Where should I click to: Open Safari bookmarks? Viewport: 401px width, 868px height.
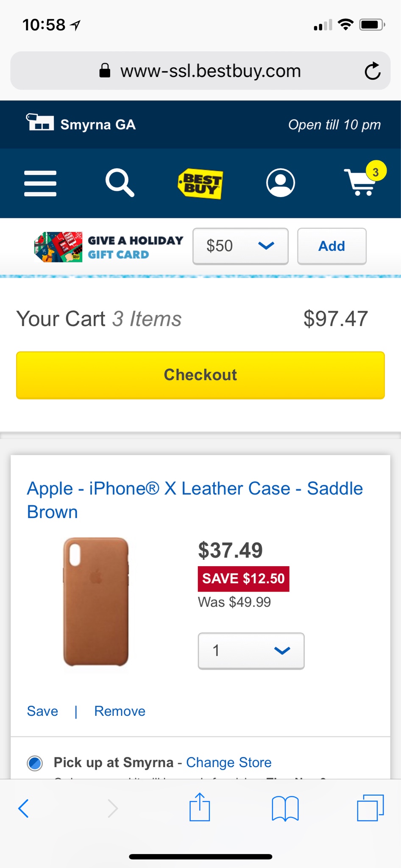pos(285,808)
